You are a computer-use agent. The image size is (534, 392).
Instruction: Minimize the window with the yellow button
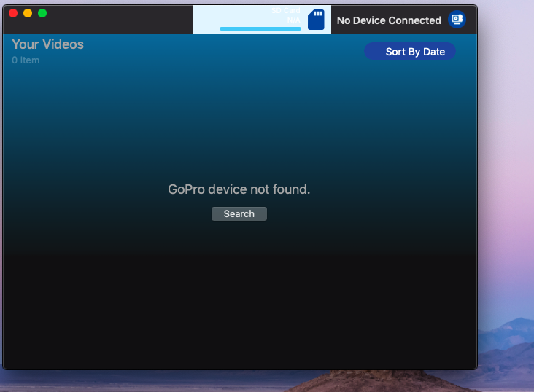pyautogui.click(x=28, y=13)
